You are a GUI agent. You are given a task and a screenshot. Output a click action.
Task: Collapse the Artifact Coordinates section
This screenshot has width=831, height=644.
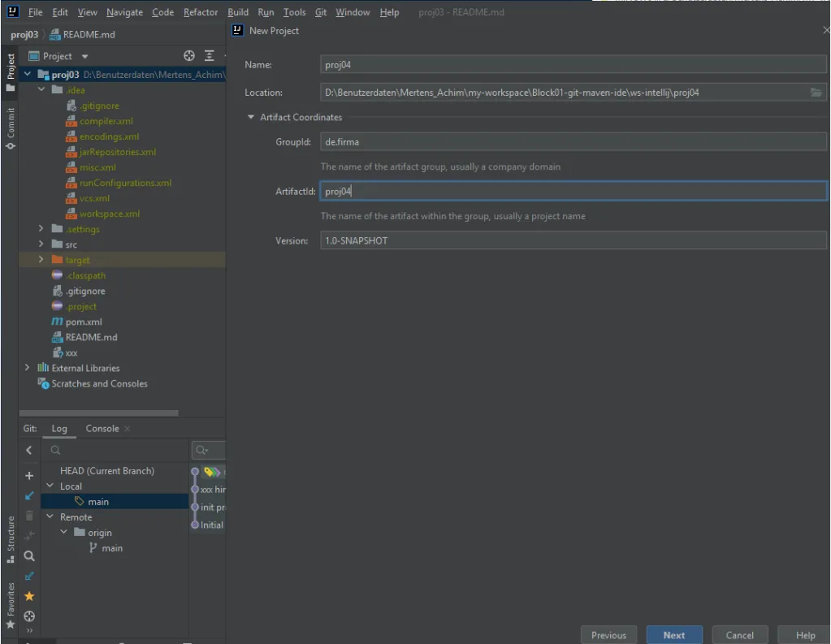click(251, 117)
